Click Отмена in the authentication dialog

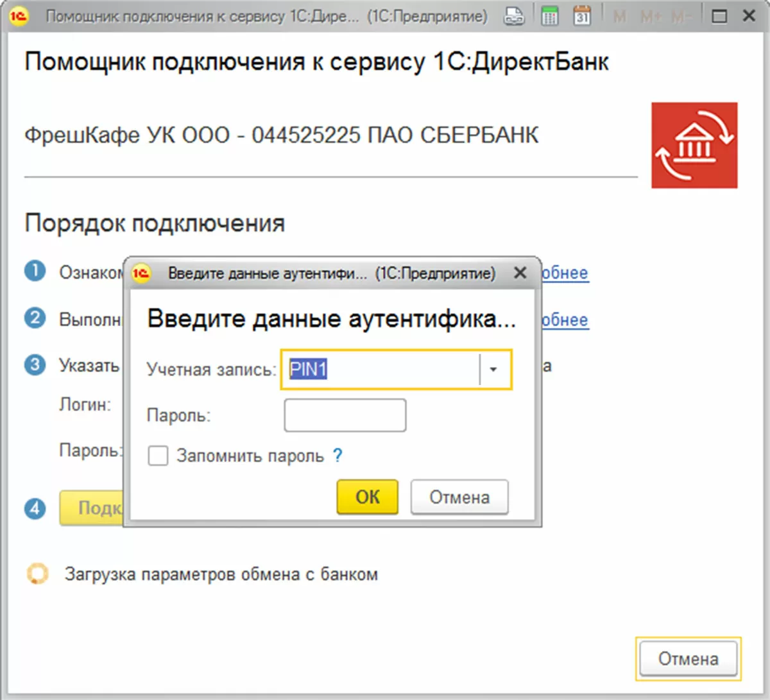click(459, 497)
